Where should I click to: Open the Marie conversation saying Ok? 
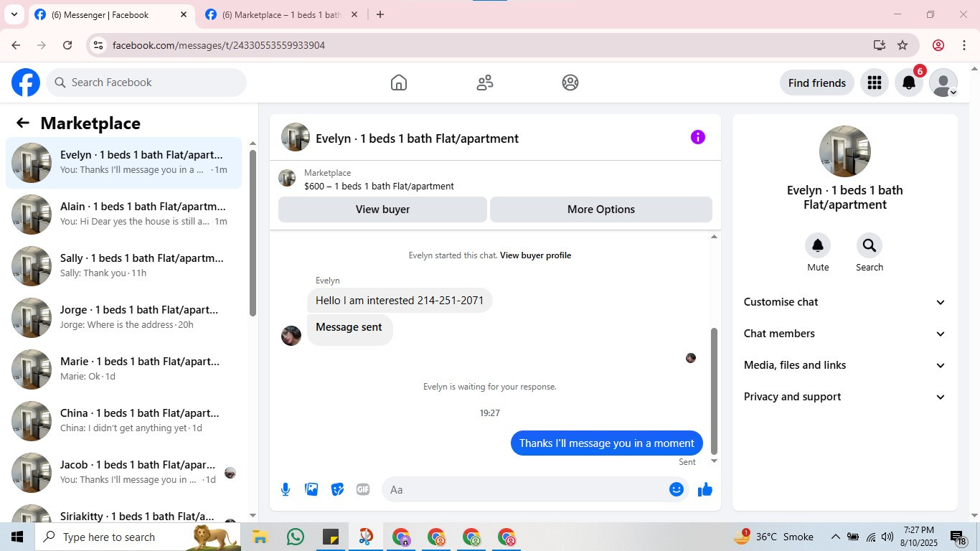click(x=123, y=369)
